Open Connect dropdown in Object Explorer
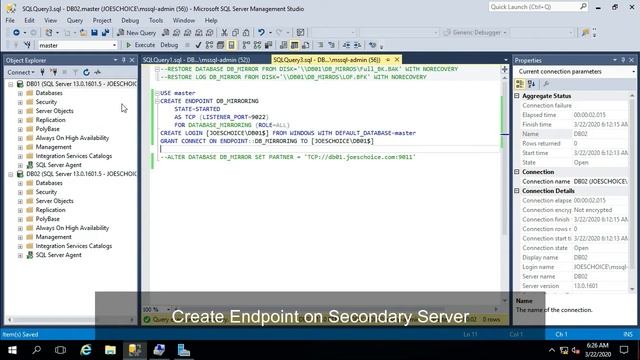The height and width of the screenshot is (360, 640). click(x=21, y=72)
